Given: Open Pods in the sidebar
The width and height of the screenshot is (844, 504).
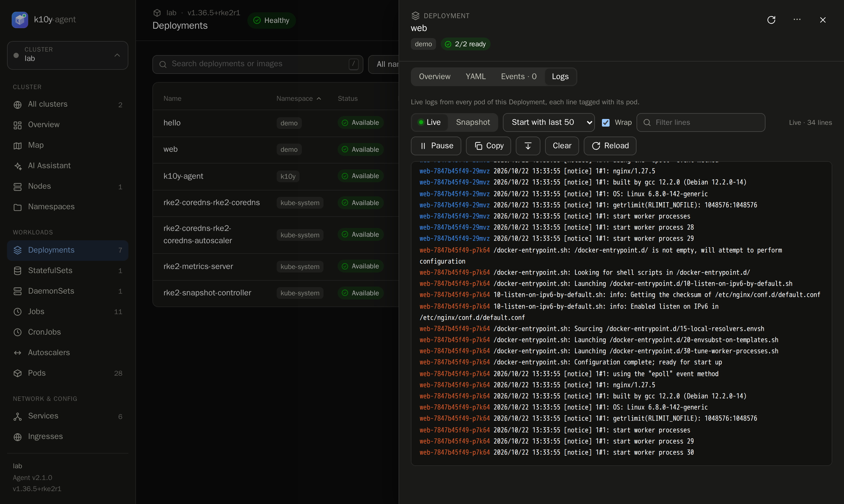Looking at the screenshot, I should (68, 373).
